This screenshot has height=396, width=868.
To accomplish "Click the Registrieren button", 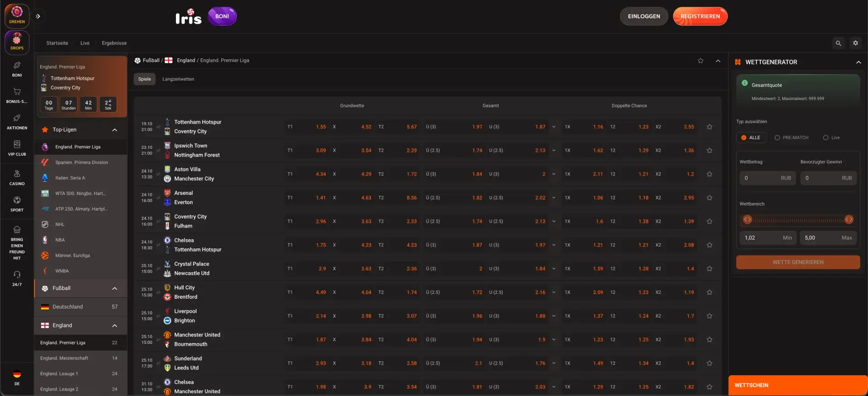I will click(700, 16).
